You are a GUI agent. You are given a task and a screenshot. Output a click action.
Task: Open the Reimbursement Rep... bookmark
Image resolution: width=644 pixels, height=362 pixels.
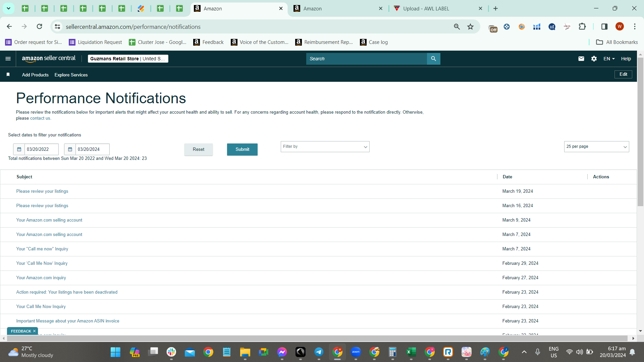pyautogui.click(x=324, y=42)
